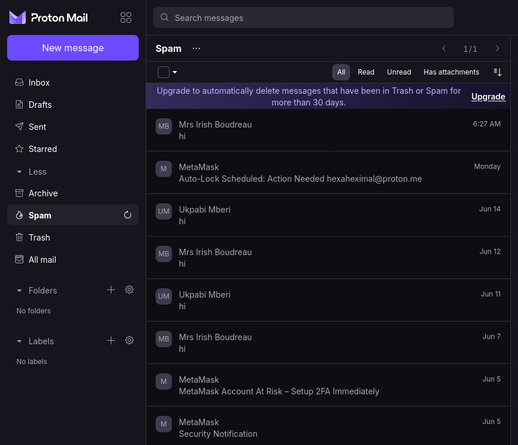Screen dimensions: 518x445
Task: Focus the Search messages field
Action: point(303,18)
